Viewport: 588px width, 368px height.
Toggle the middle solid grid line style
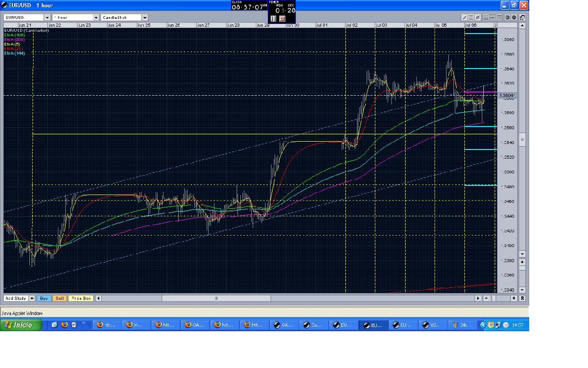click(492, 17)
